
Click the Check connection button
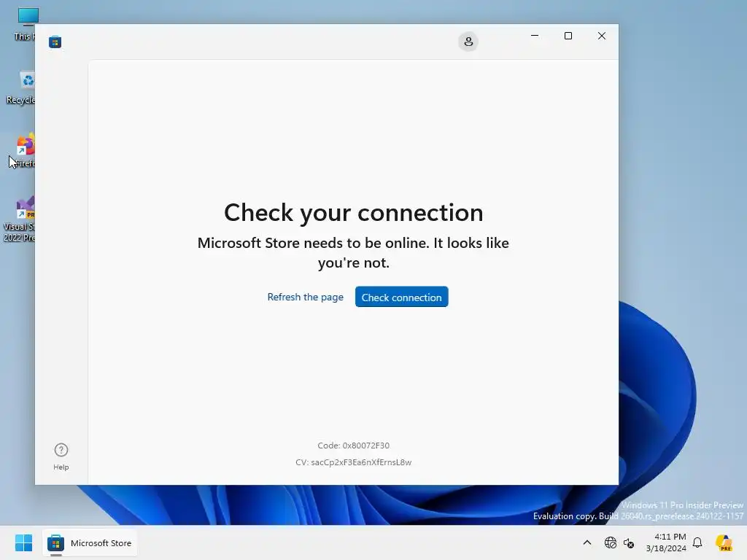[402, 297]
